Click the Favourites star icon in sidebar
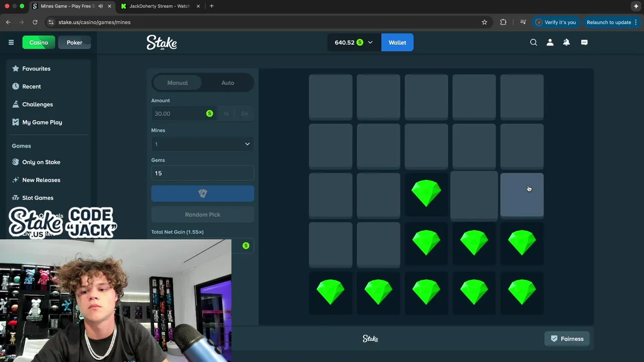Viewport: 644px width, 362px height. point(16,68)
